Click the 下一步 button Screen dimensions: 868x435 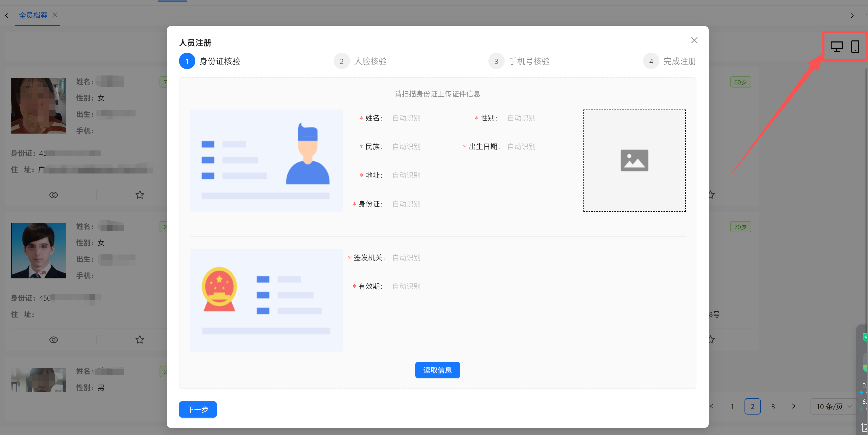point(198,409)
